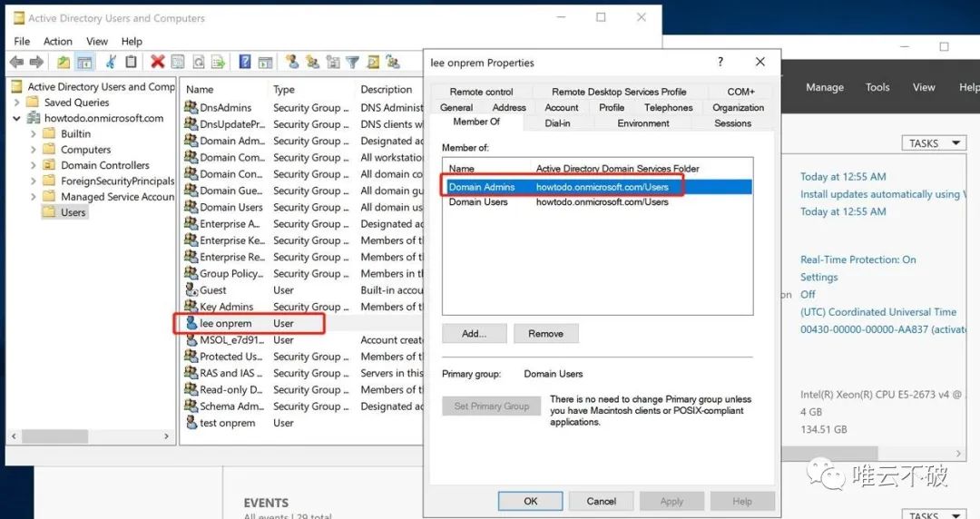Switch to the Account tab

click(x=562, y=108)
